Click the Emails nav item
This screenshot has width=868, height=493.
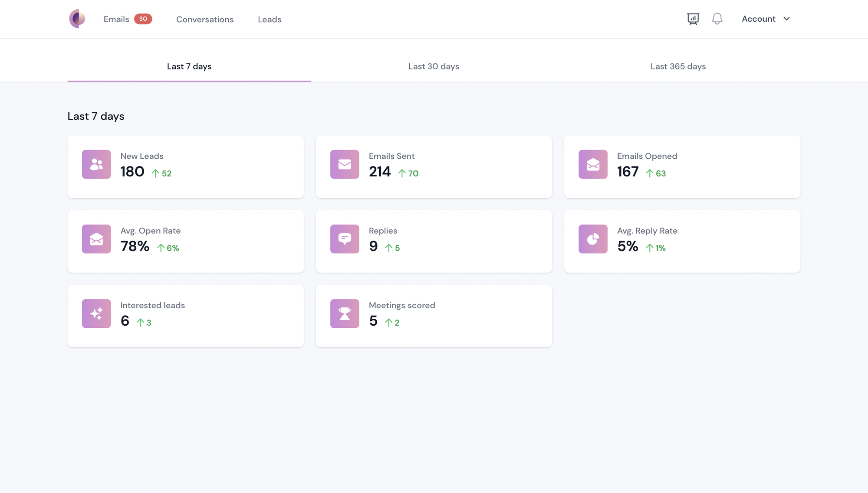click(x=116, y=19)
